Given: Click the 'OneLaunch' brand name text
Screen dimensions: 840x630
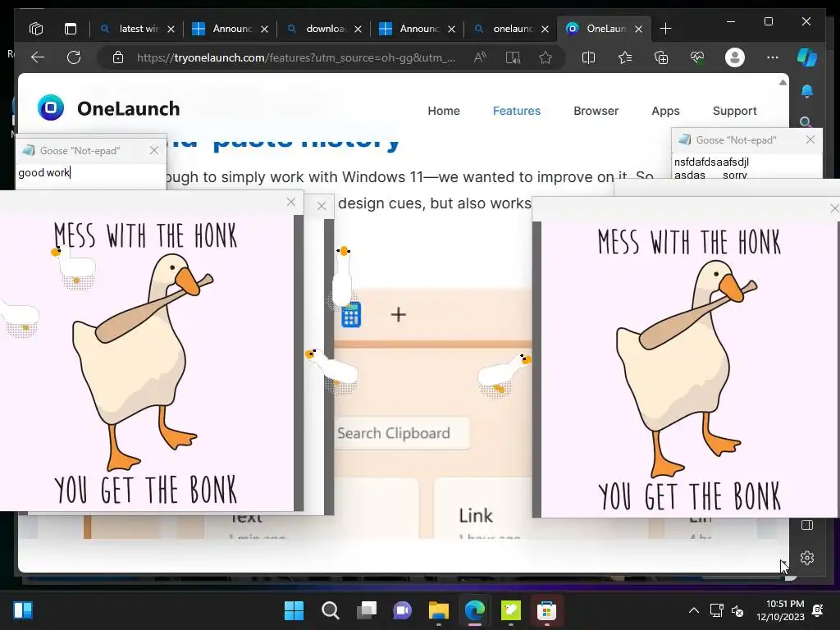Looking at the screenshot, I should tap(129, 109).
